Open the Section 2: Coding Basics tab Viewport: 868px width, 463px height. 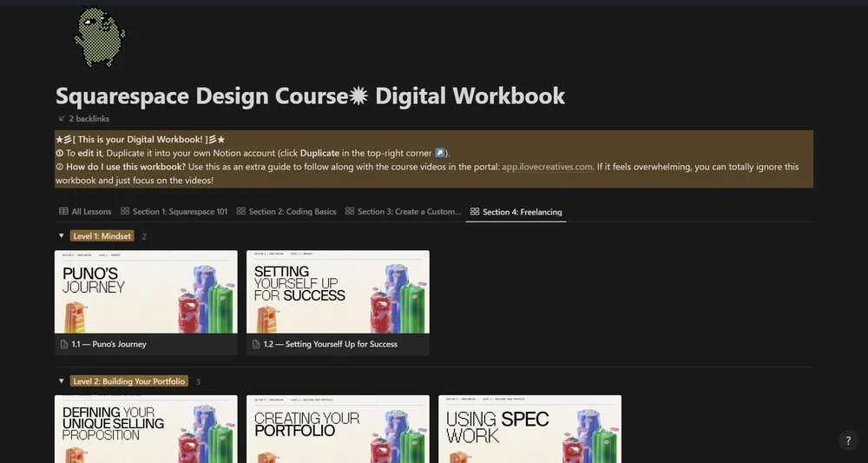(286, 212)
